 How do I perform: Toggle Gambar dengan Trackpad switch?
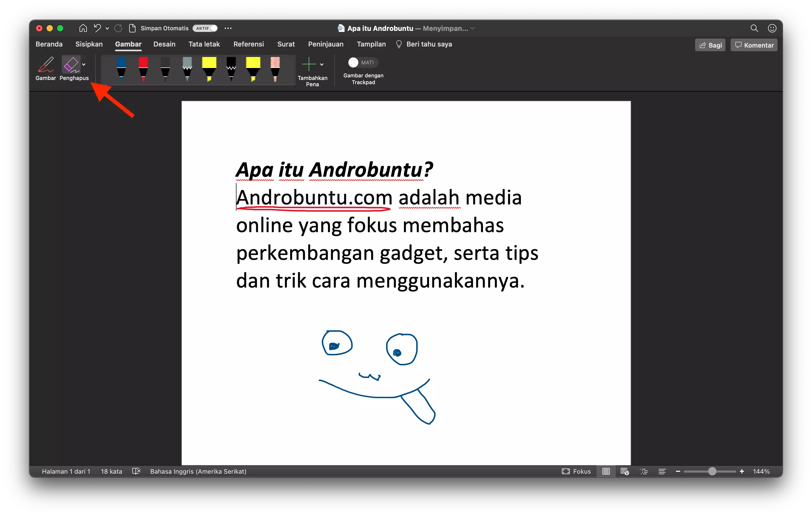(353, 62)
